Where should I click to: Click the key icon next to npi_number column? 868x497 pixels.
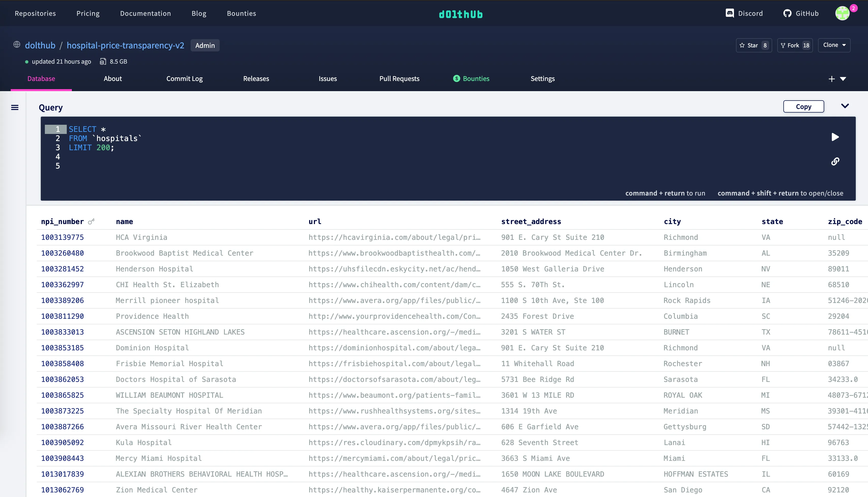[91, 221]
